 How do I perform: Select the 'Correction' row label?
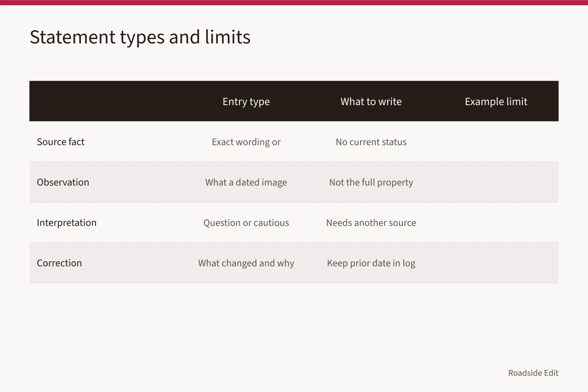coord(59,263)
